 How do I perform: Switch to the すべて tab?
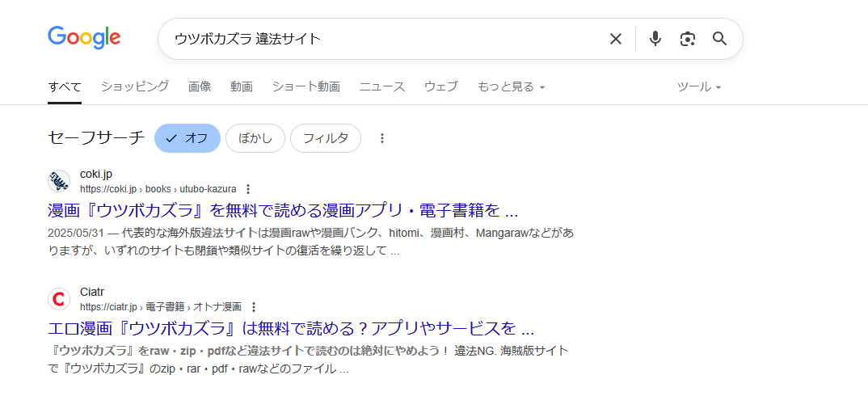64,87
